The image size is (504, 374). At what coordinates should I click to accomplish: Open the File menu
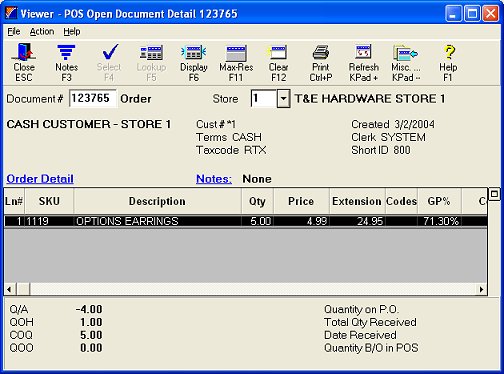click(x=14, y=32)
